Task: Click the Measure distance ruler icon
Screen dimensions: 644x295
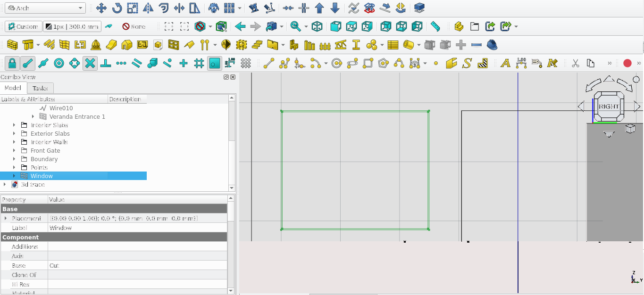Action: pyautogui.click(x=435, y=26)
